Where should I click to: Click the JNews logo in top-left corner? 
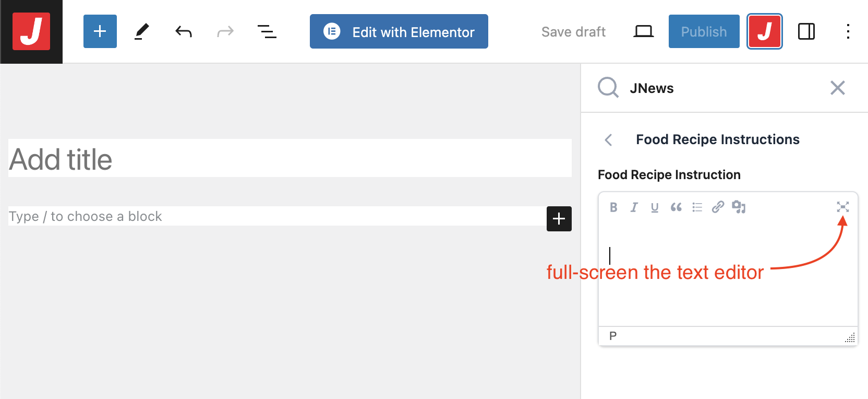[31, 31]
